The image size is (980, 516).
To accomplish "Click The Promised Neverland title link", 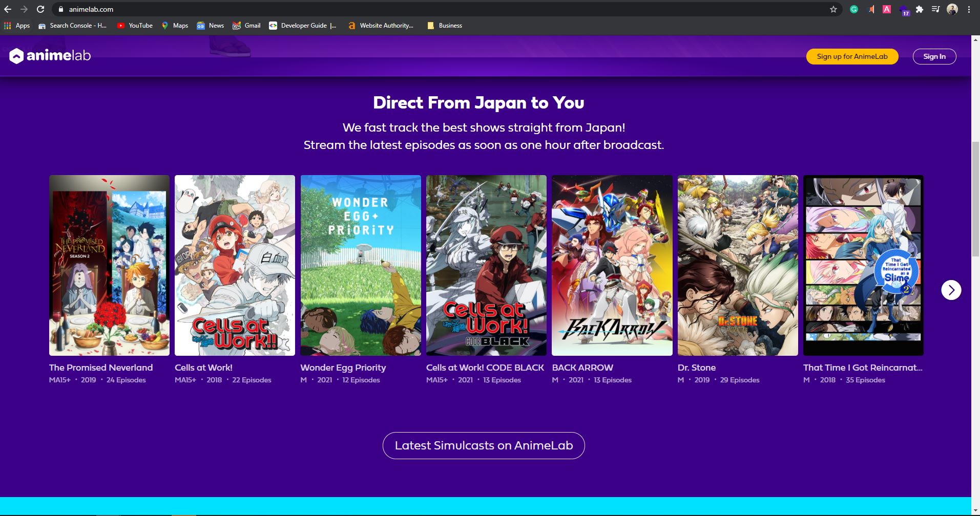I will click(x=101, y=368).
